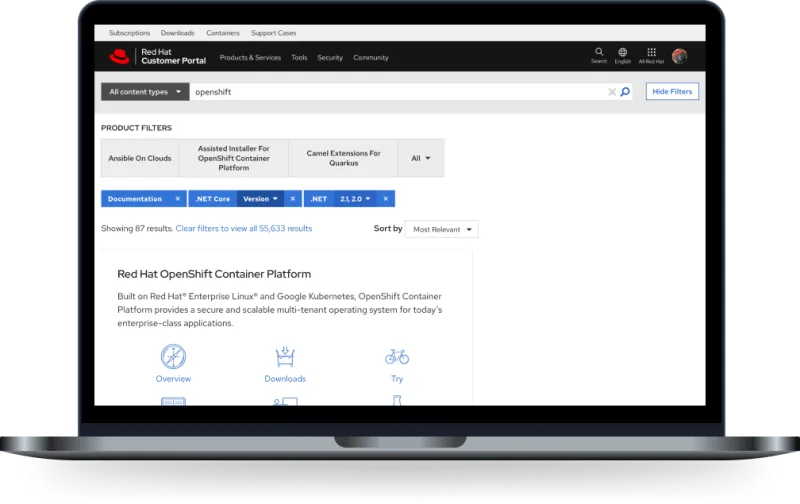
Task: Click the PRODUCT FILTERS heading
Action: (136, 128)
